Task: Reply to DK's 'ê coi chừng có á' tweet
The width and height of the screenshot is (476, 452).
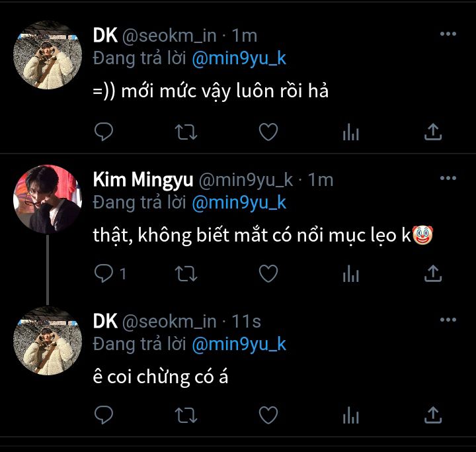Action: pyautogui.click(x=104, y=415)
